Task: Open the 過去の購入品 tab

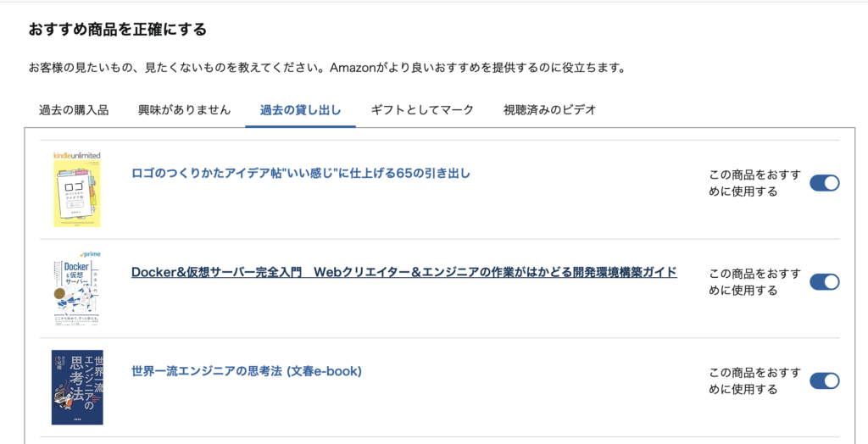Action: point(74,110)
